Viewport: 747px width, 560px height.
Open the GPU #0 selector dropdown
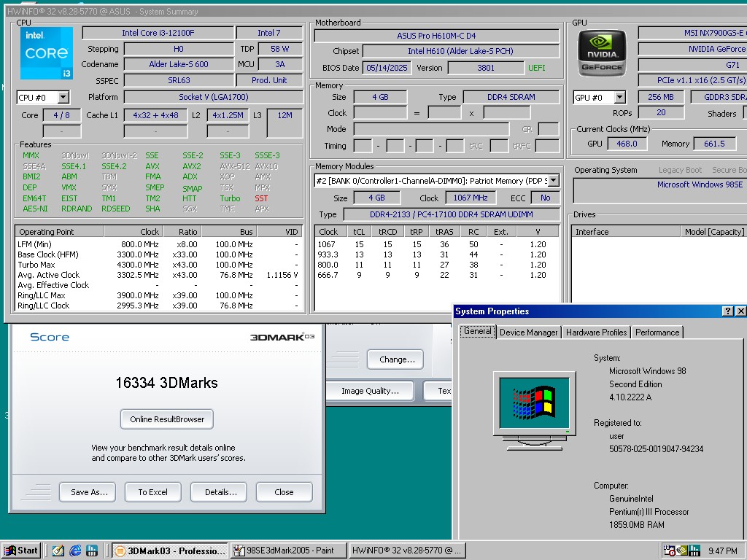(619, 98)
